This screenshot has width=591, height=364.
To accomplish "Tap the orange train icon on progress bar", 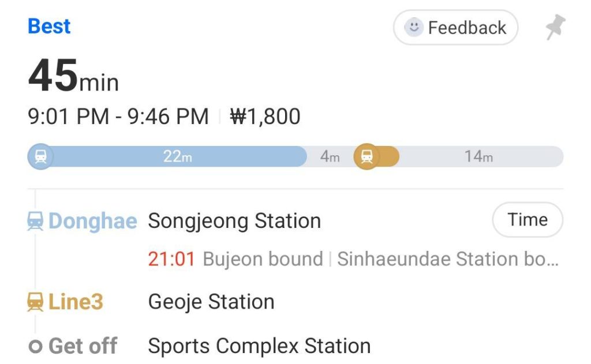I will [x=366, y=156].
